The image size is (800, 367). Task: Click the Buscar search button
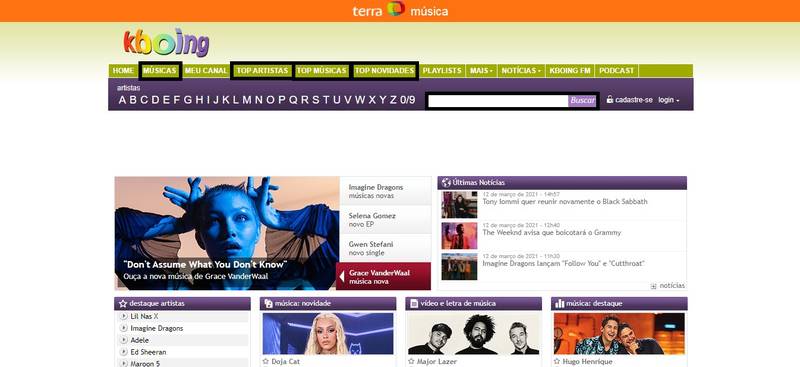click(x=582, y=101)
